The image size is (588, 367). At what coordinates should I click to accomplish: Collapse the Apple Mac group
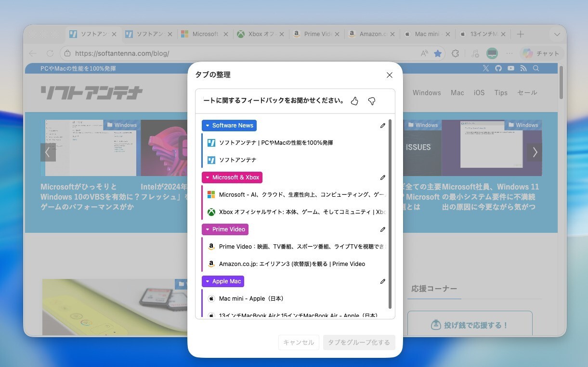click(x=208, y=281)
